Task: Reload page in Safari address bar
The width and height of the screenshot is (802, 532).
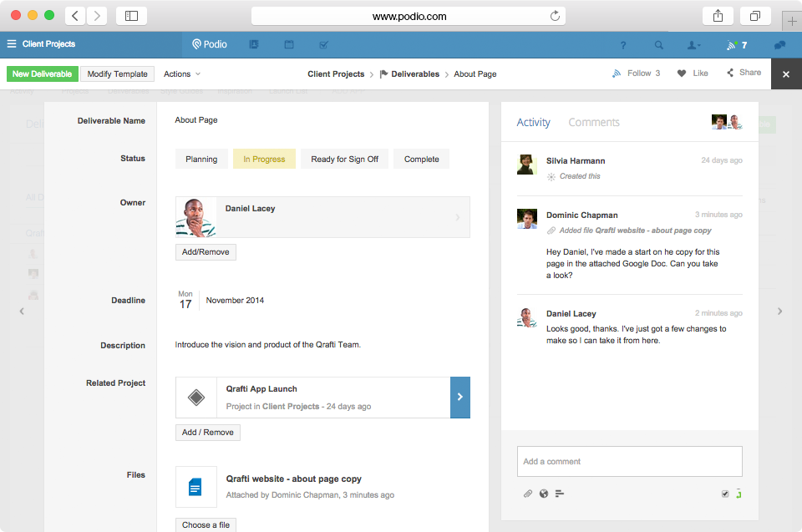Action: [555, 16]
